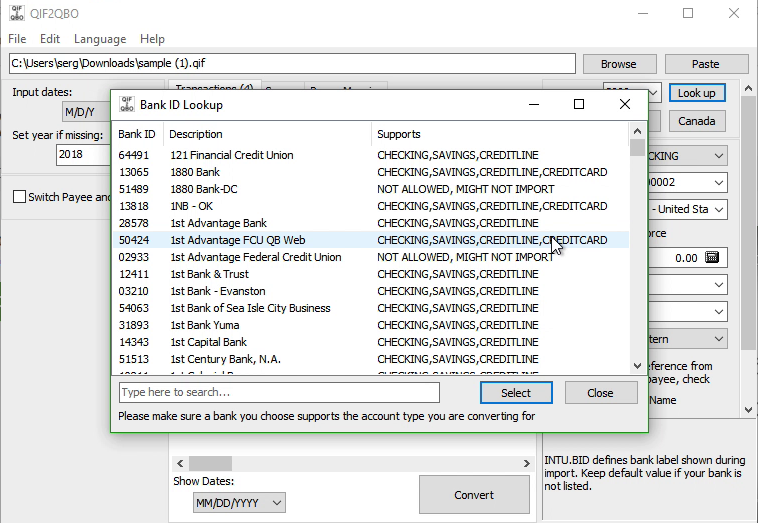The image size is (758, 523).
Task: Sort by the Bank ID column header
Action: click(x=137, y=134)
